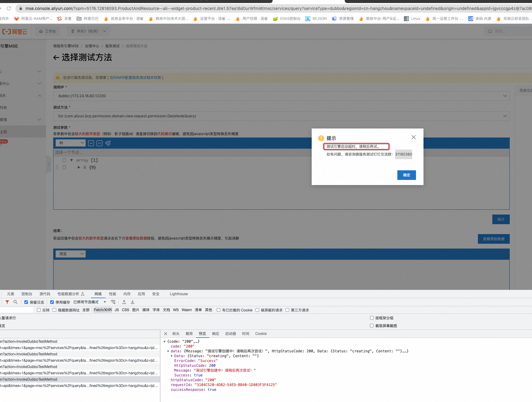Click the collapse-all icon in JSON editor toolbar

[x=99, y=143]
